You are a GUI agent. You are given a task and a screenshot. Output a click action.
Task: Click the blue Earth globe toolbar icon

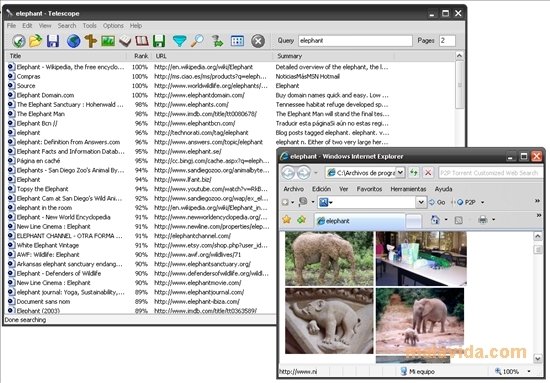[x=73, y=41]
